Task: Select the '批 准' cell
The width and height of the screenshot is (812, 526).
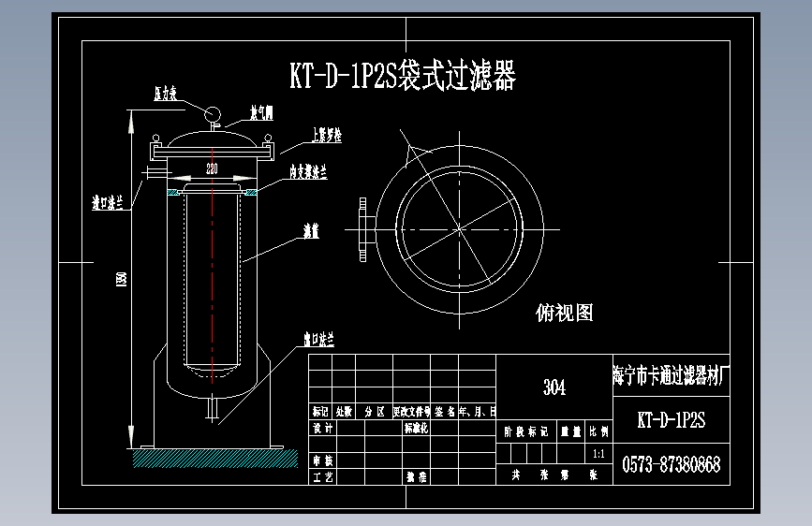Action: tap(416, 476)
